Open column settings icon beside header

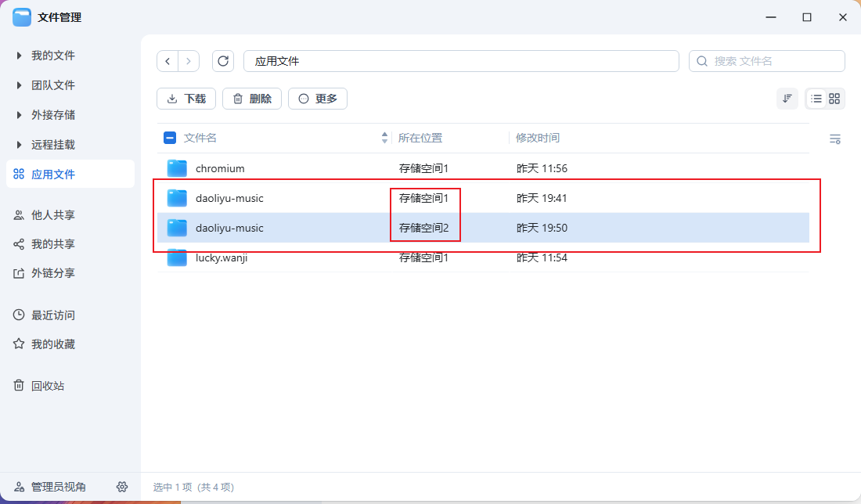click(x=834, y=139)
